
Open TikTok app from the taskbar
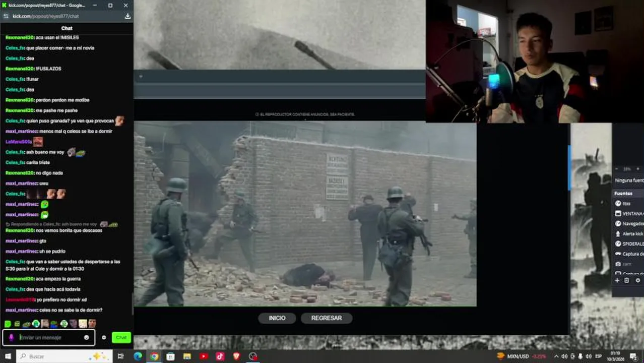point(220,356)
